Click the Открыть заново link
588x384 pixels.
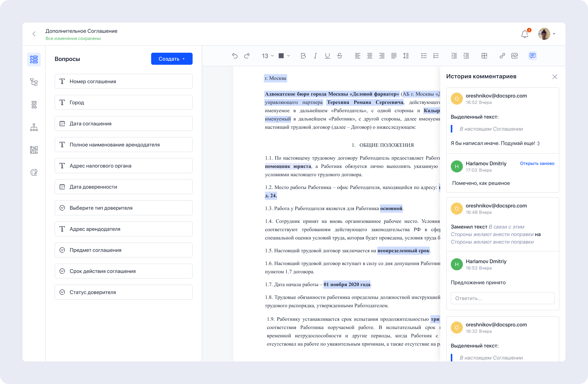click(537, 163)
